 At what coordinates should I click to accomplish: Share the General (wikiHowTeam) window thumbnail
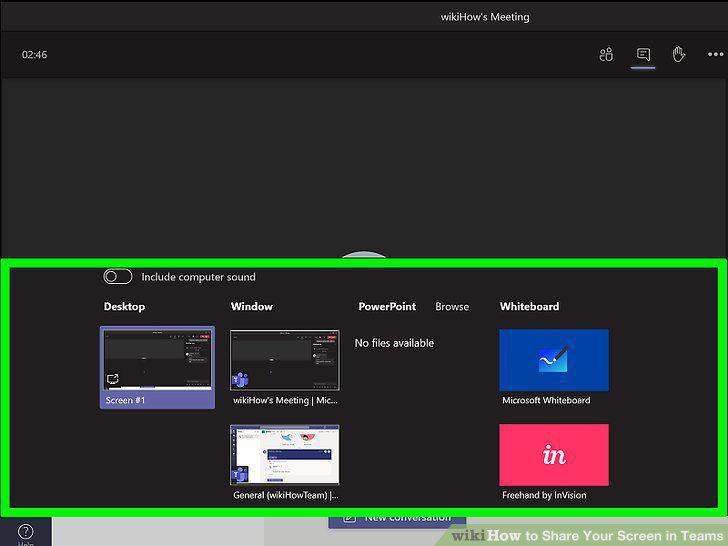pyautogui.click(x=285, y=455)
